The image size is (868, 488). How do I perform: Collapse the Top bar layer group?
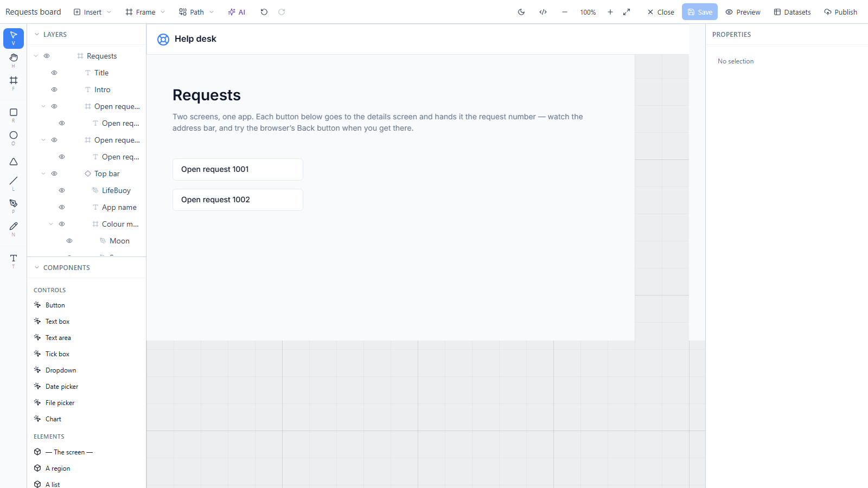coord(43,174)
